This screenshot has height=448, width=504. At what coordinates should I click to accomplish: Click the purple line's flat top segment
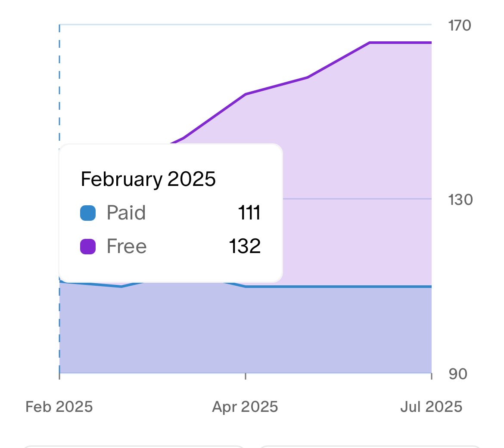(401, 43)
